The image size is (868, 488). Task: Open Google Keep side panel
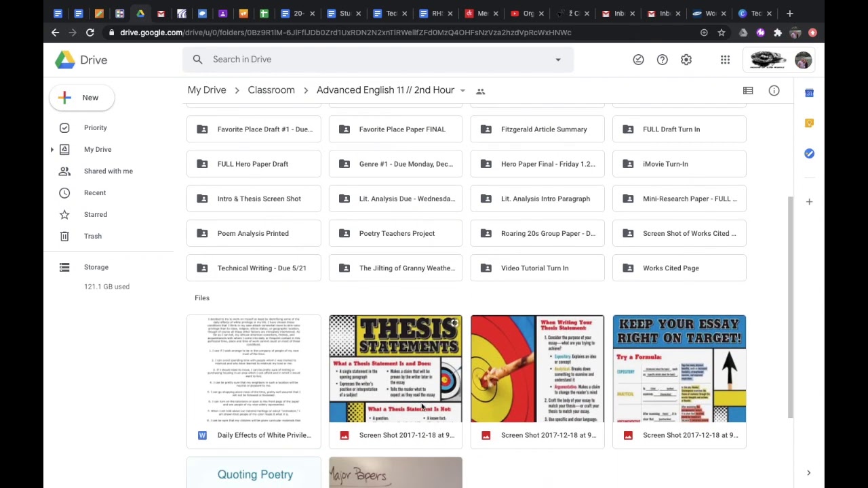(809, 123)
